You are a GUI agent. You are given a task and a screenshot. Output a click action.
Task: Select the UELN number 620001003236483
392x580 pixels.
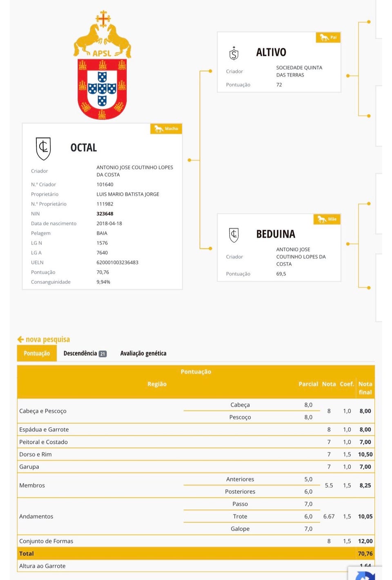(118, 262)
